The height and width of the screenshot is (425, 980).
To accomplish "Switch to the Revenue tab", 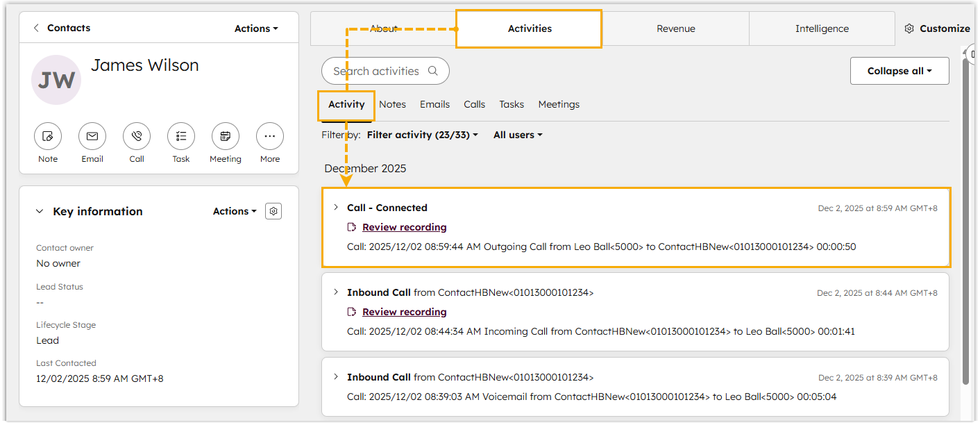I will click(675, 29).
